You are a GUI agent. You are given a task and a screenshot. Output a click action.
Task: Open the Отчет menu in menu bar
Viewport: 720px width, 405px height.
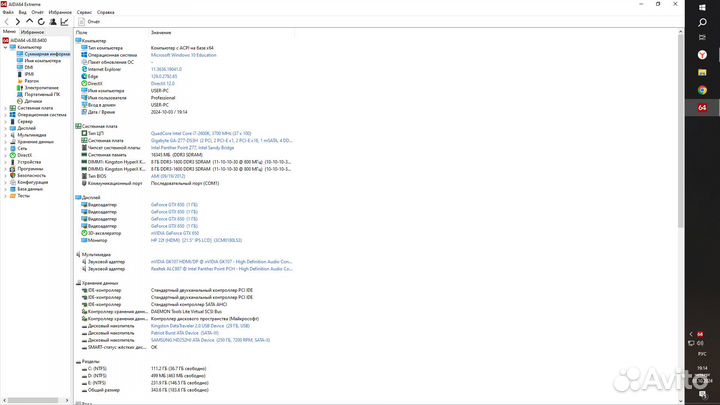[38, 12]
